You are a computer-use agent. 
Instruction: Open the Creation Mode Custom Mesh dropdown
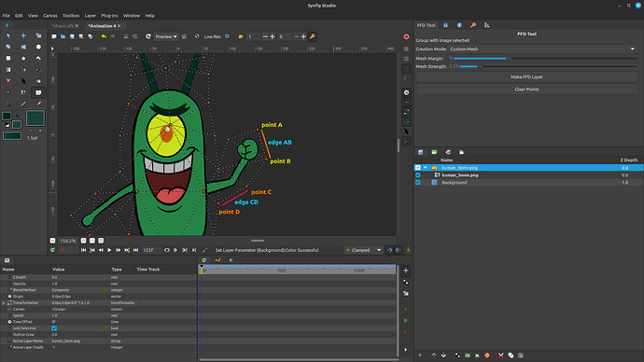(542, 49)
